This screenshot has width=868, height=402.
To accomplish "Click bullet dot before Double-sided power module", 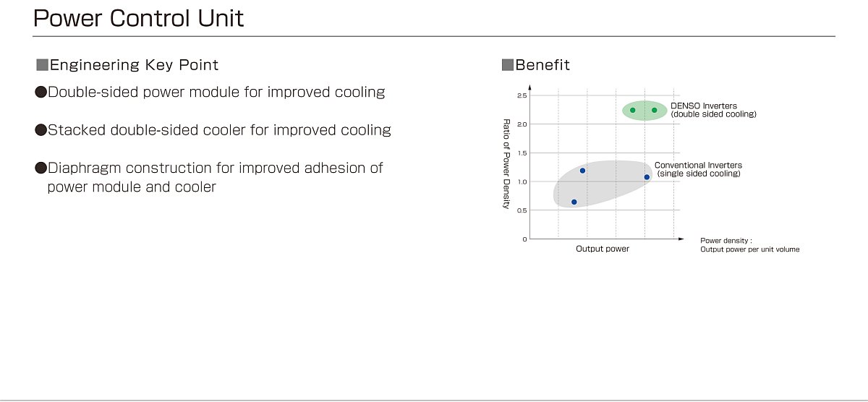I will coord(41,93).
